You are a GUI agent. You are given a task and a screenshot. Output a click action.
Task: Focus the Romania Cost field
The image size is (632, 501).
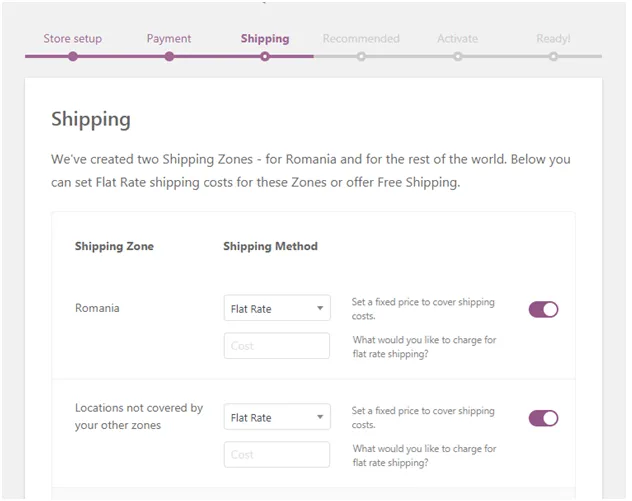coord(277,346)
